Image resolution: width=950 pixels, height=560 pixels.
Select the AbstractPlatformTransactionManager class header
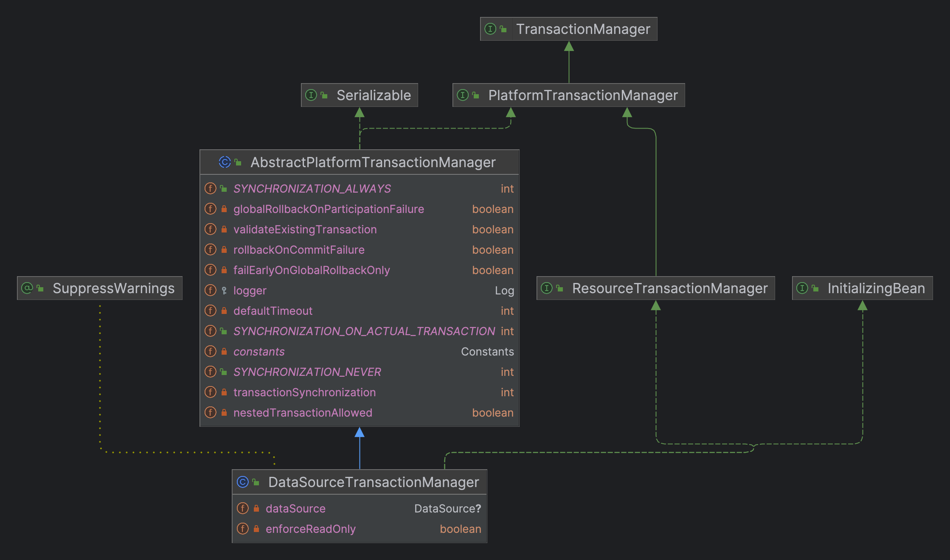tap(360, 162)
